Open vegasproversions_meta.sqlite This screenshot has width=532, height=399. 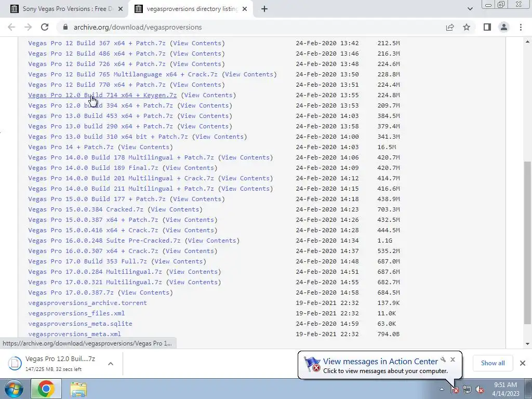[80, 324]
